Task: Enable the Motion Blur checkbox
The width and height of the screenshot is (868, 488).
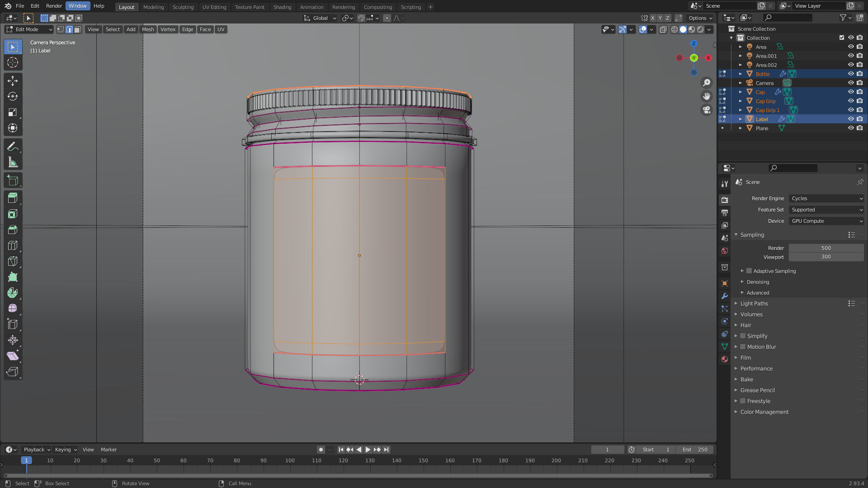Action: (x=743, y=347)
